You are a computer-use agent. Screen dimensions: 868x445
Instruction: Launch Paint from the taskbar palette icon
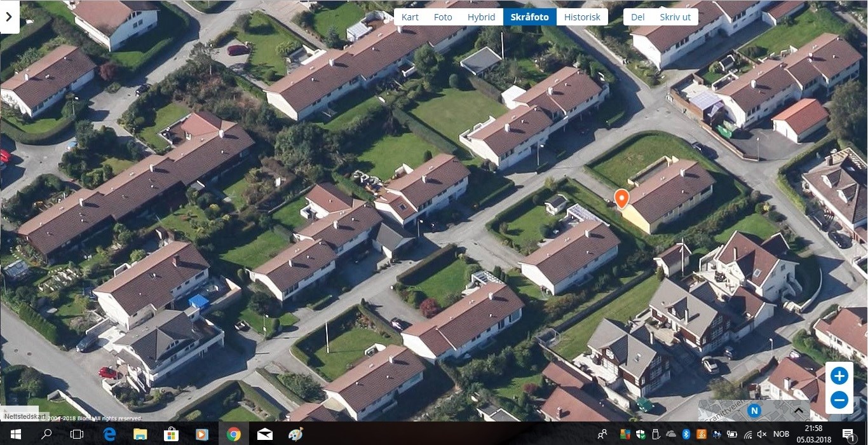(x=295, y=434)
